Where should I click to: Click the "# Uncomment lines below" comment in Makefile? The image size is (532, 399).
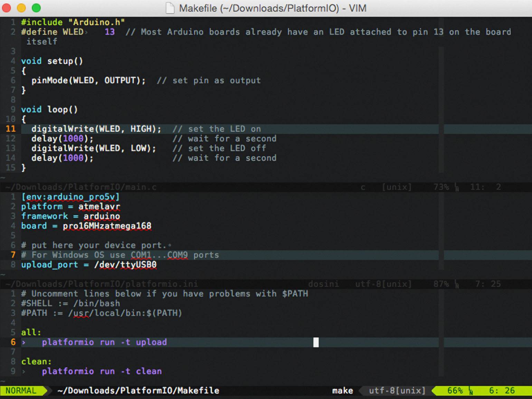(164, 294)
